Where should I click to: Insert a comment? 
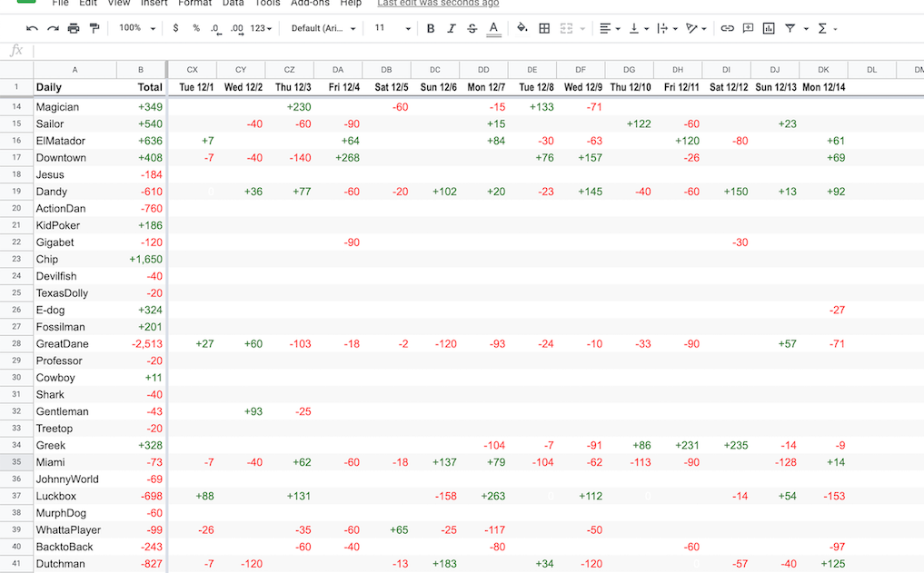pyautogui.click(x=747, y=28)
